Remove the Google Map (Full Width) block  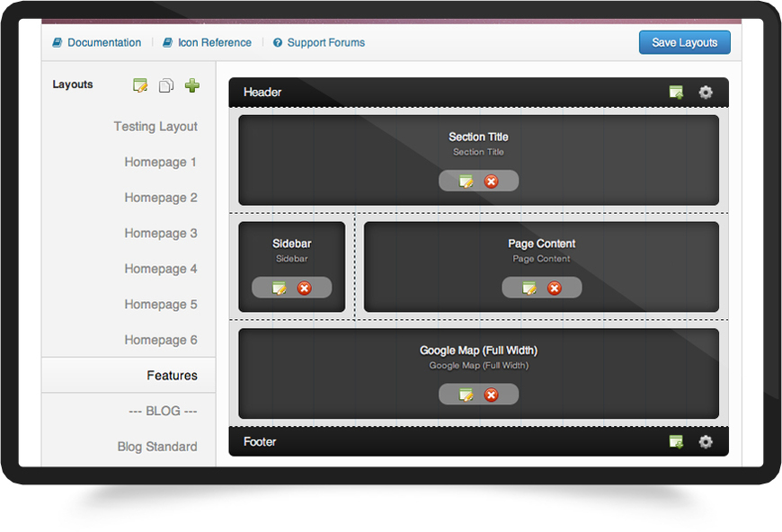coord(491,395)
